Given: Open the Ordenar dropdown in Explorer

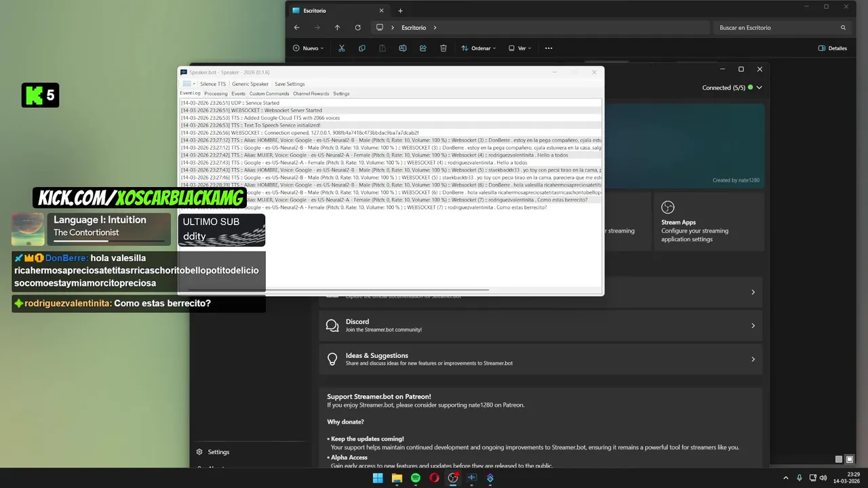Looking at the screenshot, I should click(x=479, y=48).
